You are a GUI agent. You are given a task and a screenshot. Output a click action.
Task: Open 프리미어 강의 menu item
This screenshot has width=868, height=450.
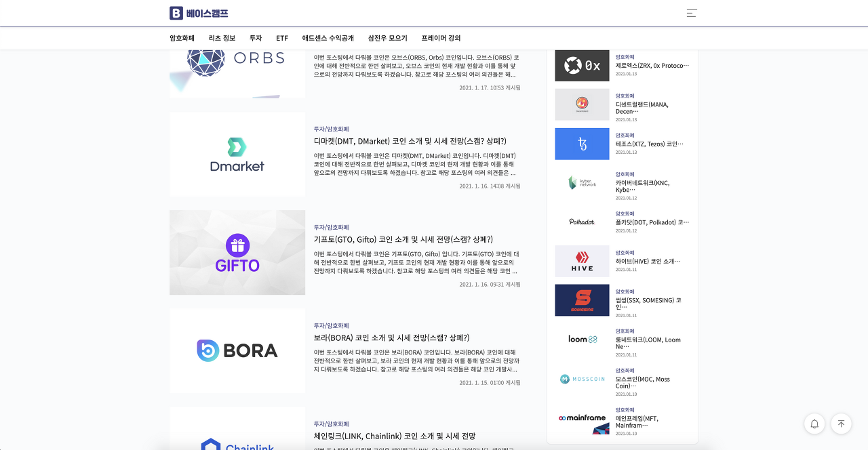tap(441, 38)
